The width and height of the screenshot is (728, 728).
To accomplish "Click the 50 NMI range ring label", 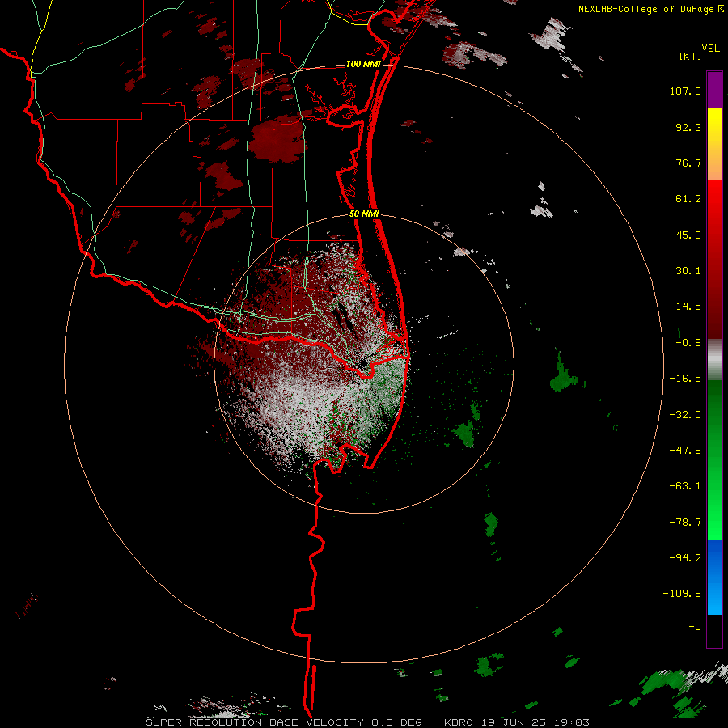I will tap(364, 214).
